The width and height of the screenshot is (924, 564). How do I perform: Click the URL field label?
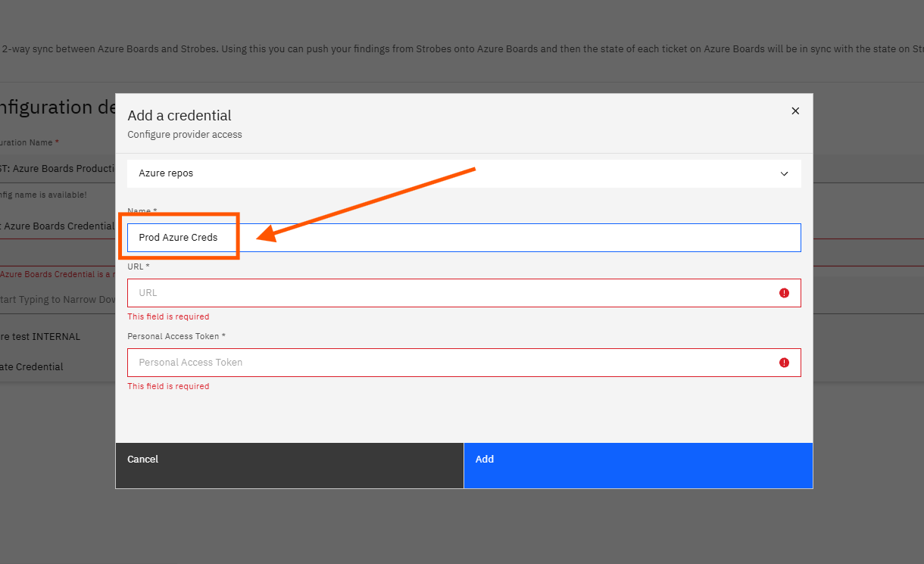[139, 266]
